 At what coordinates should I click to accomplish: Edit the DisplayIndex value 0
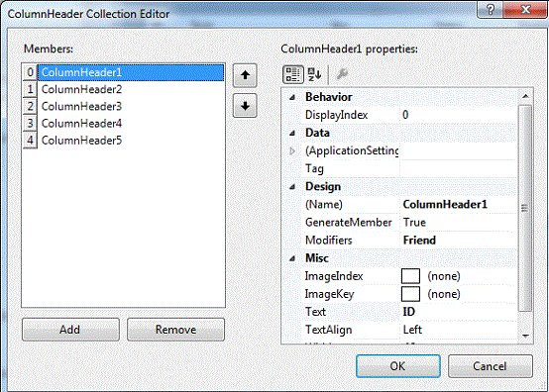[458, 115]
